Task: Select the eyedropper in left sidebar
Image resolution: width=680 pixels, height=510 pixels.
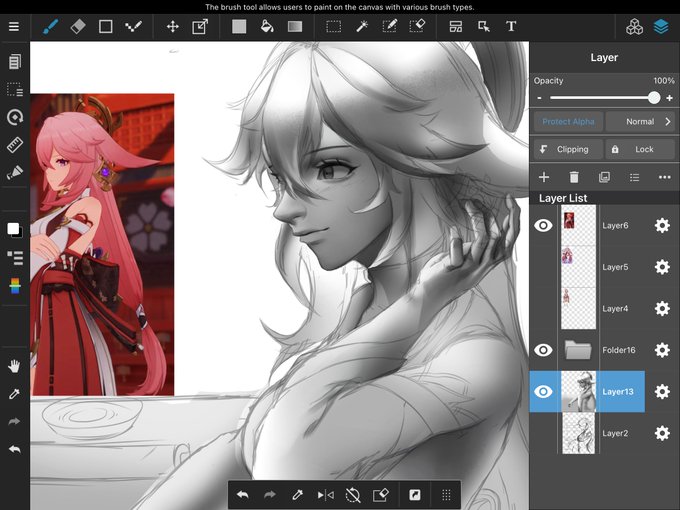Action: [x=14, y=394]
